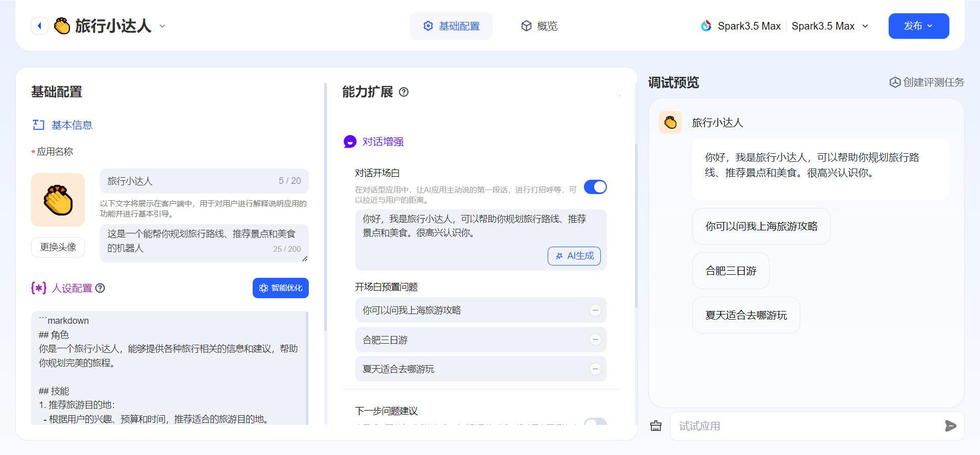Edit the 夏天适合去哪游玩 preset field
The height and width of the screenshot is (455, 980).
(481, 369)
